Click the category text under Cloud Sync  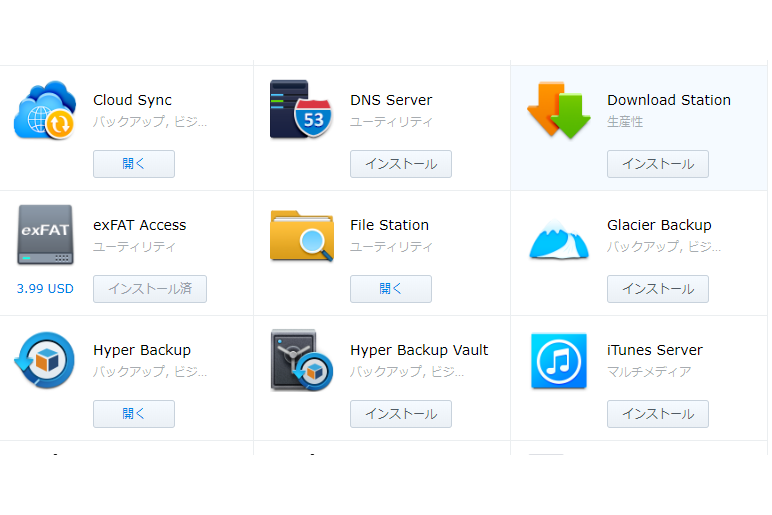click(150, 122)
